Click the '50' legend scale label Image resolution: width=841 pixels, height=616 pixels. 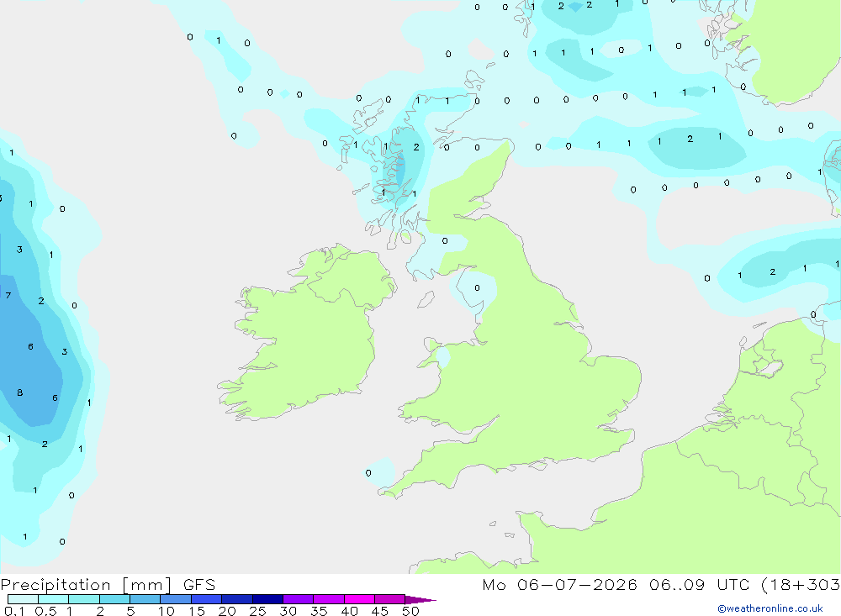tap(411, 611)
